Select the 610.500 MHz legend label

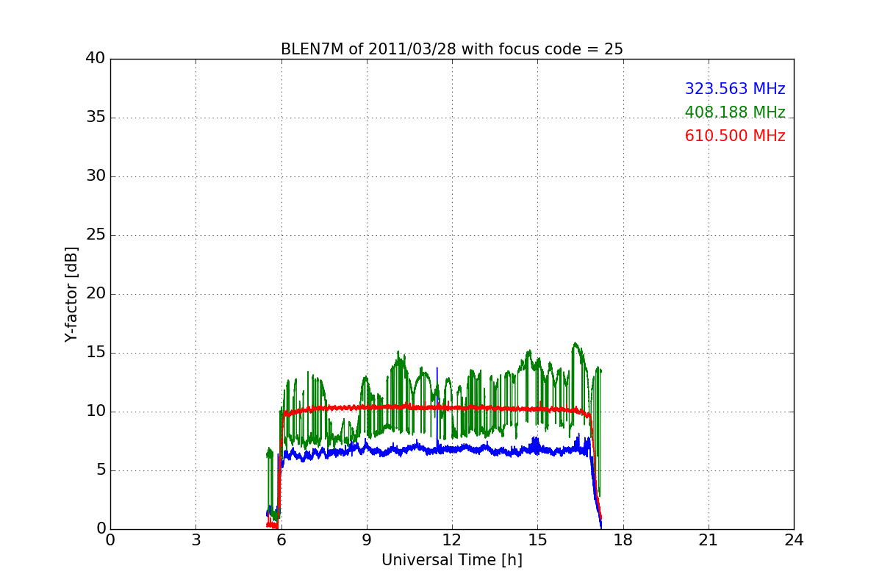tap(735, 136)
